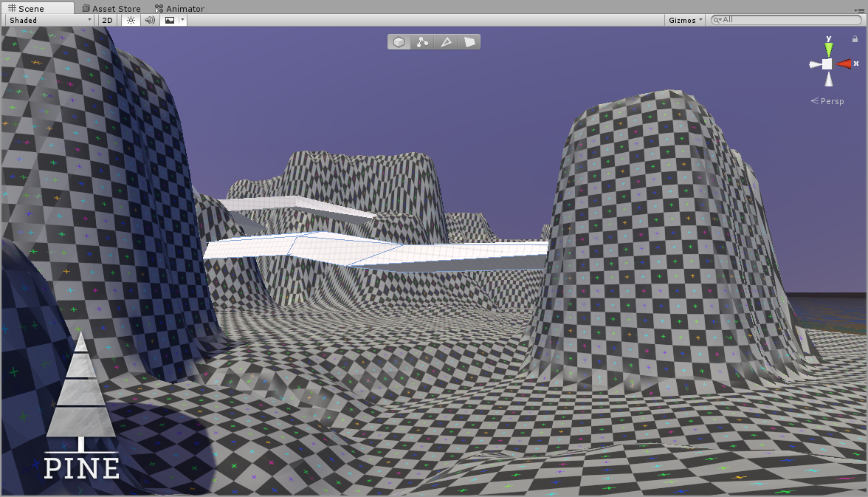Open the Scene panel options menu
868x497 pixels.
(x=858, y=9)
